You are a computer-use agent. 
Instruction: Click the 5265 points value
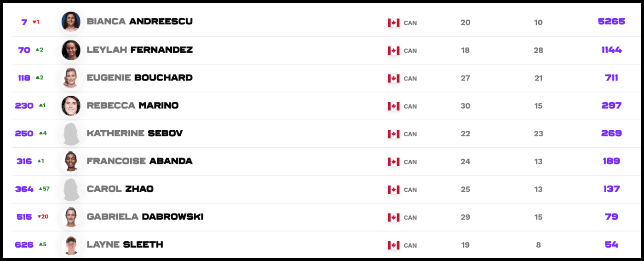coord(611,22)
